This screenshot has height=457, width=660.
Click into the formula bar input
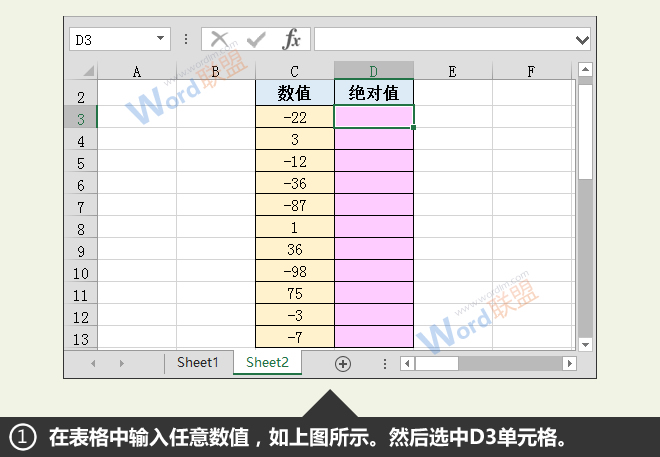(444, 40)
